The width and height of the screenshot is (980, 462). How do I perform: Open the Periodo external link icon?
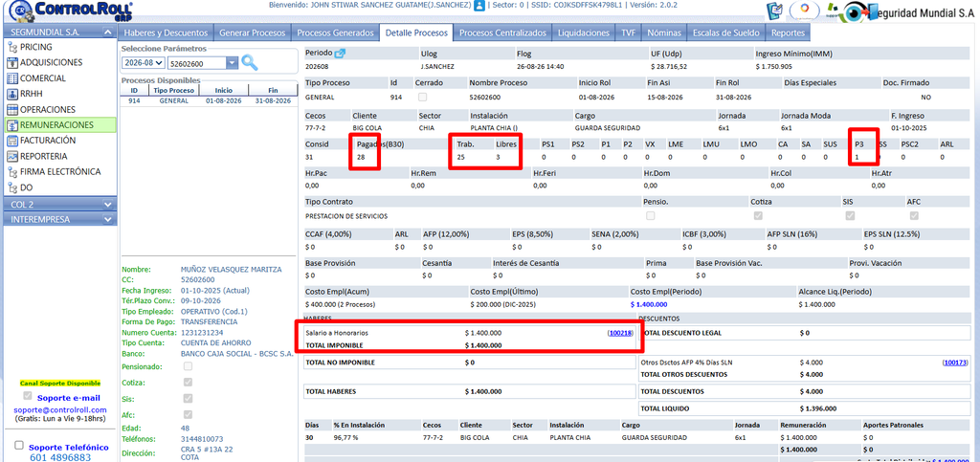point(340,54)
